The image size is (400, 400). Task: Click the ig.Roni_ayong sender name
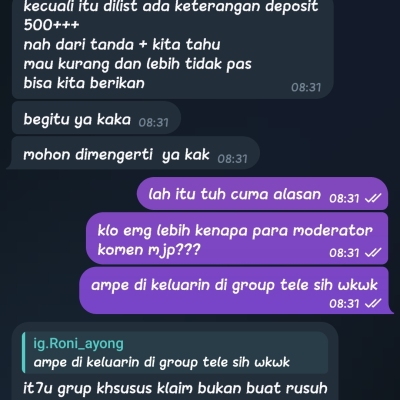(78, 343)
